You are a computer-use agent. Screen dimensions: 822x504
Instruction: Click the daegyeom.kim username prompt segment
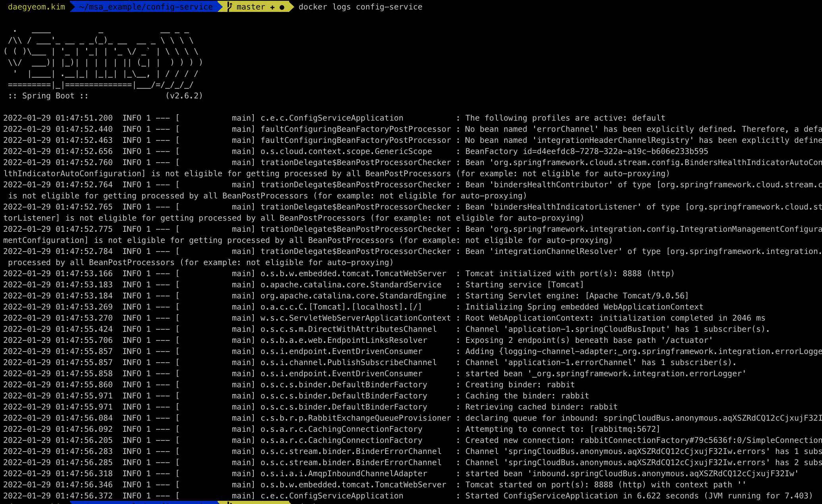tap(37, 7)
